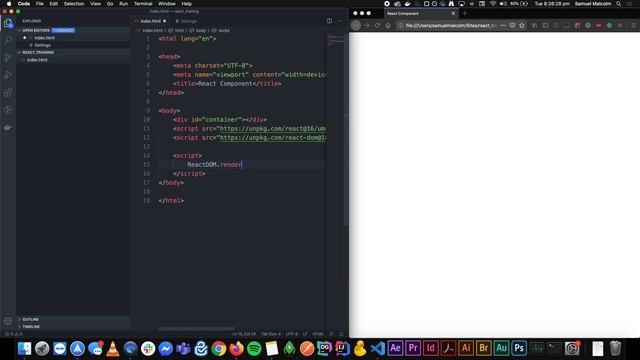Open index.html in the REACT_TRAINING folder
Viewport: 640px width, 360px height.
37,60
